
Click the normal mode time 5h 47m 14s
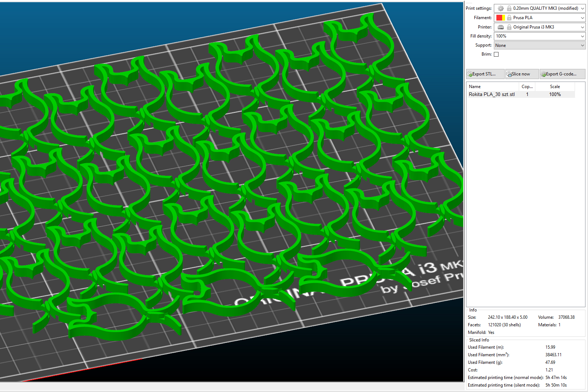pyautogui.click(x=556, y=378)
